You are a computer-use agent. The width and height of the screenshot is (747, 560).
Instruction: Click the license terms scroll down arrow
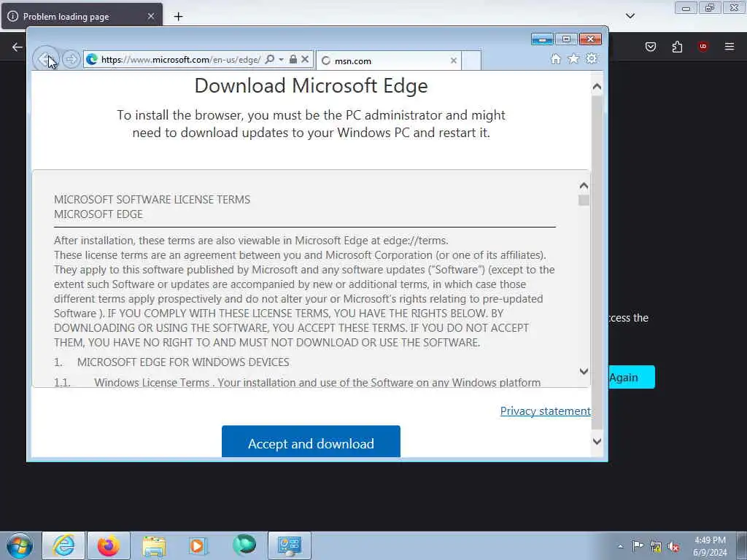(584, 371)
